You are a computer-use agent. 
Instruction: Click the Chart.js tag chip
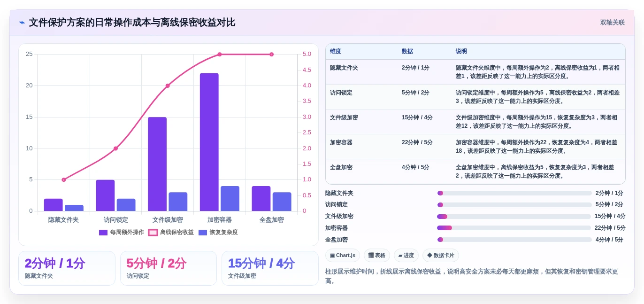click(x=343, y=256)
